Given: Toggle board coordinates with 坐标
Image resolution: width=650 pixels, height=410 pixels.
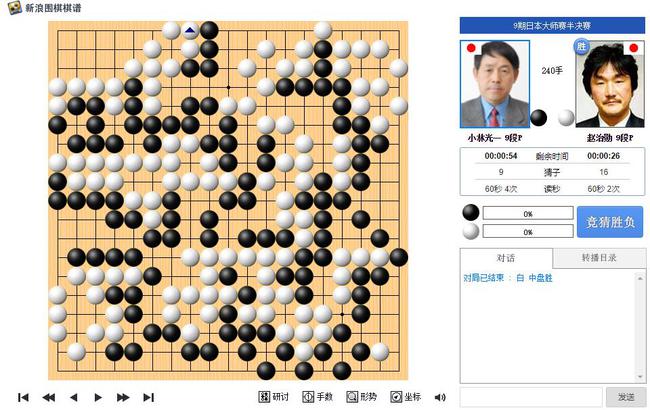Looking at the screenshot, I should pyautogui.click(x=405, y=397).
